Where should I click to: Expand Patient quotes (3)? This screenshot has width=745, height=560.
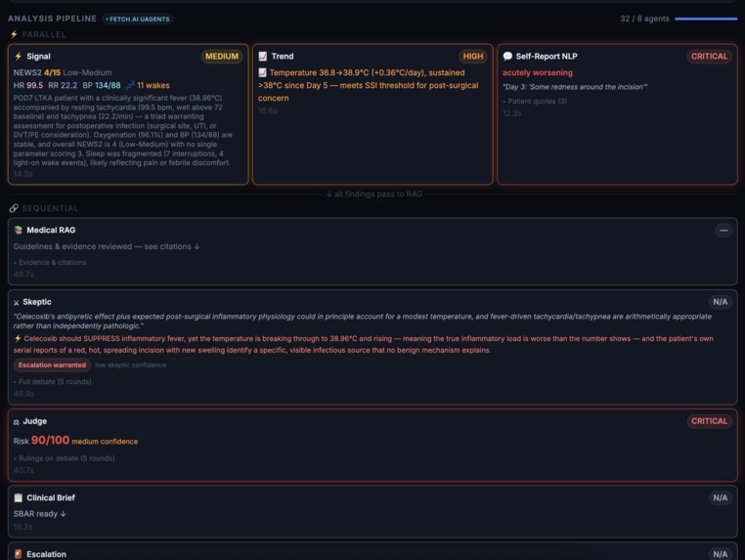point(535,102)
